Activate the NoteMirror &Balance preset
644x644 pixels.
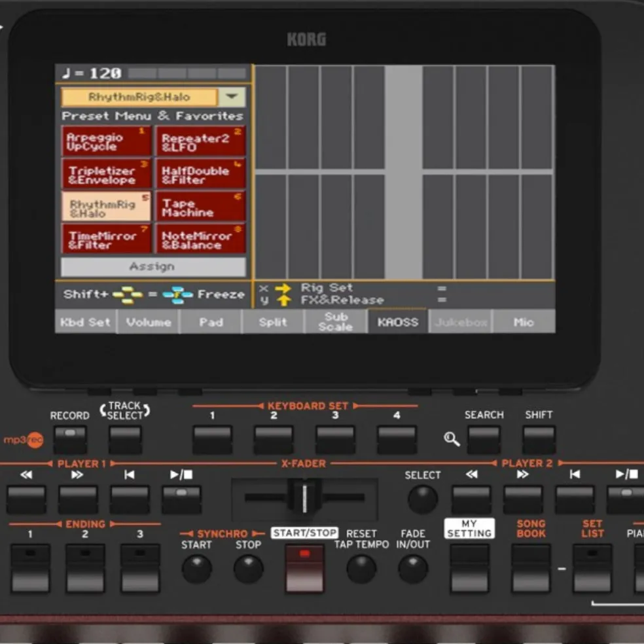(x=200, y=238)
